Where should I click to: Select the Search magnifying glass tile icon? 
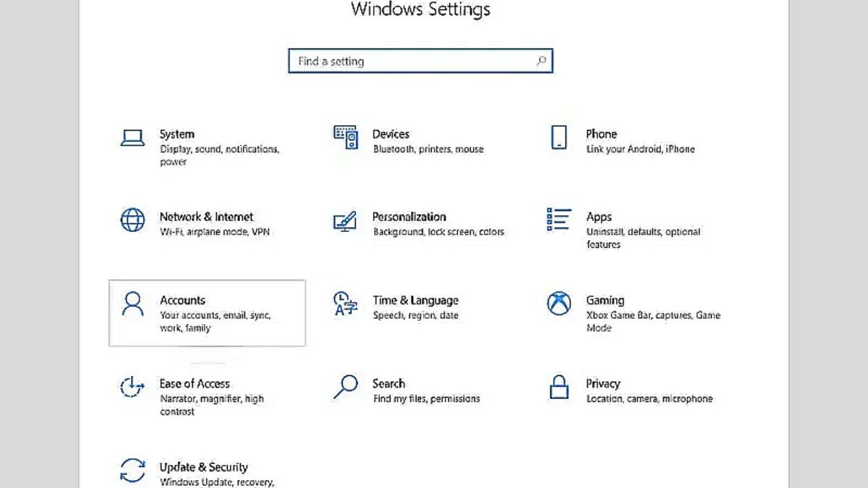[x=345, y=388]
